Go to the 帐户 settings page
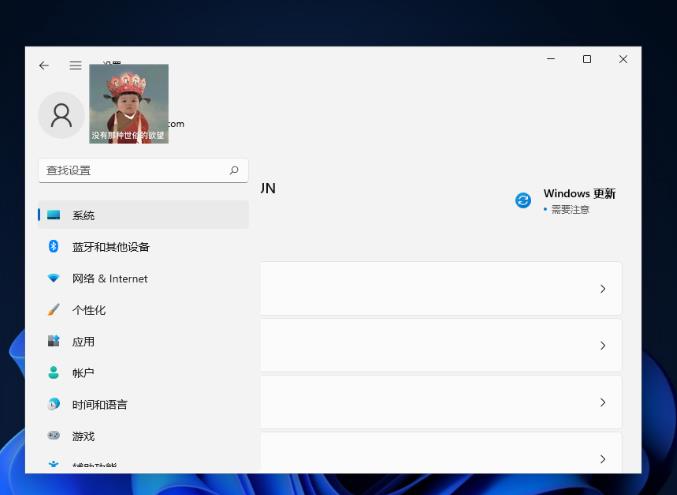Image resolution: width=677 pixels, height=495 pixels. point(83,373)
